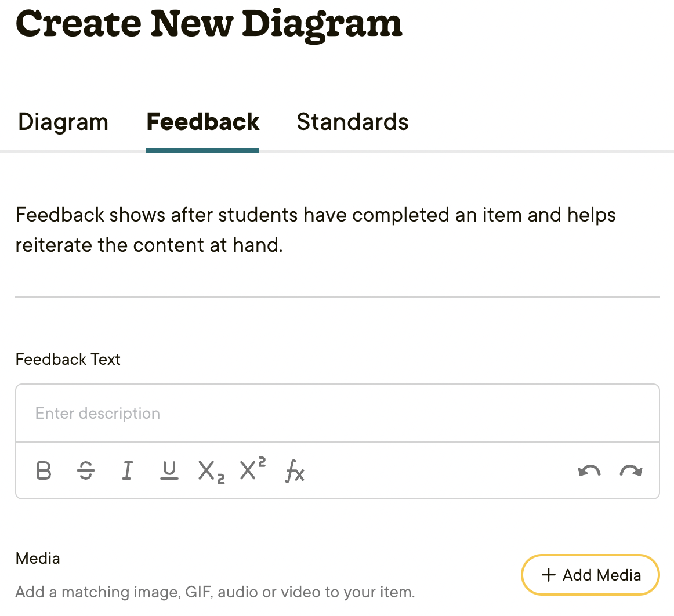The height and width of the screenshot is (616, 674).
Task: Click the Media section label
Action: 38,559
